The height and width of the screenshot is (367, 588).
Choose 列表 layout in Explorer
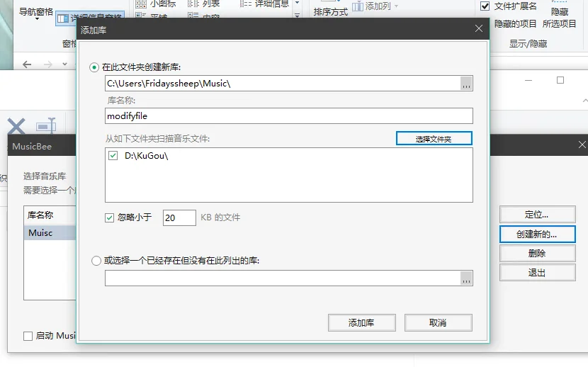pos(203,4)
